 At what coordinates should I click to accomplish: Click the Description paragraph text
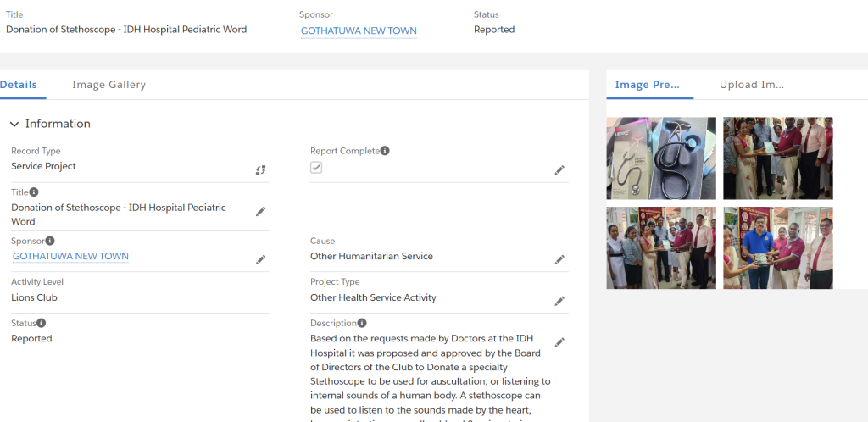pos(430,377)
